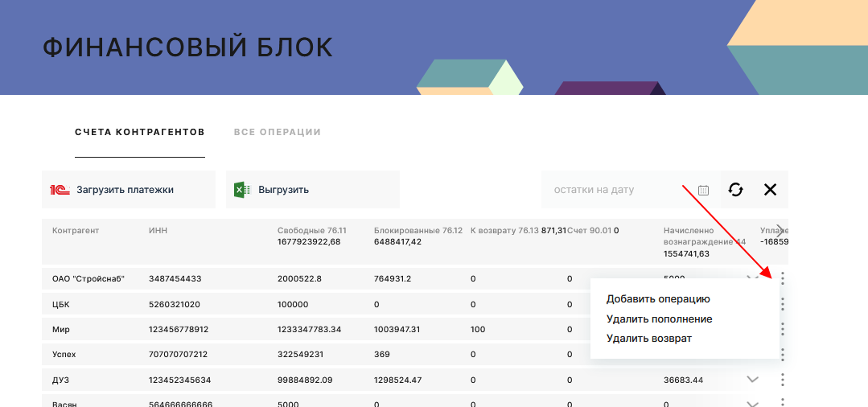Choose Удалить пополнение from context menu
Screen dimensions: 868x407
(x=659, y=319)
